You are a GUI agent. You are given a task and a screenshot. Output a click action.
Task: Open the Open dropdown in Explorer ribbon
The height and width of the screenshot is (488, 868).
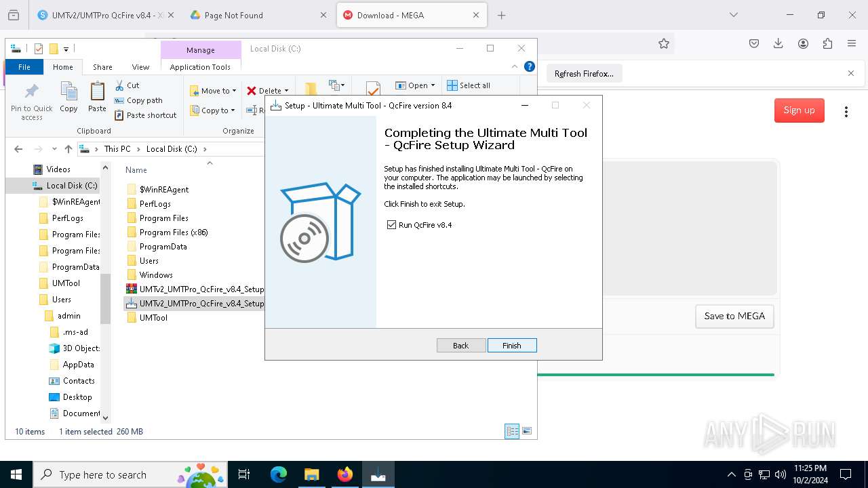tap(415, 85)
